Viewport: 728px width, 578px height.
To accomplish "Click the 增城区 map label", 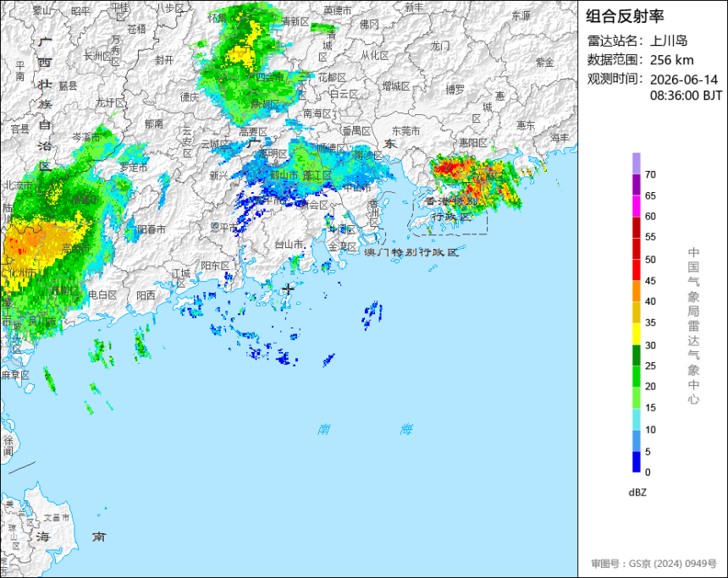I will coord(396,86).
